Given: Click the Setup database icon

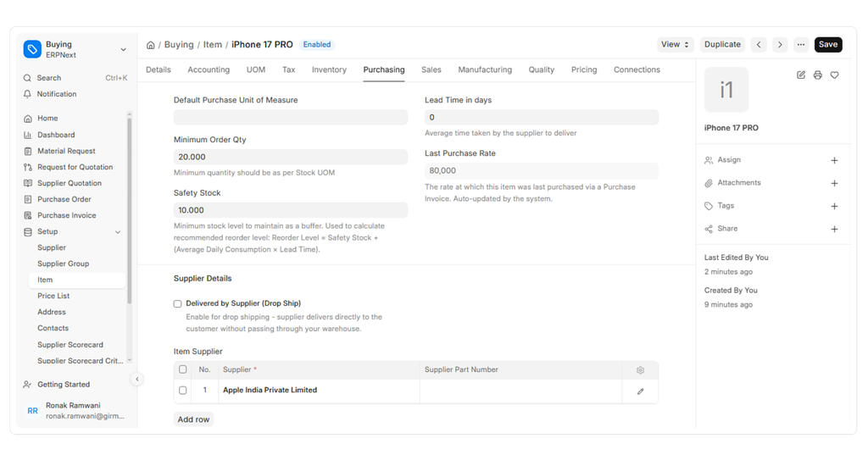Looking at the screenshot, I should click(28, 232).
